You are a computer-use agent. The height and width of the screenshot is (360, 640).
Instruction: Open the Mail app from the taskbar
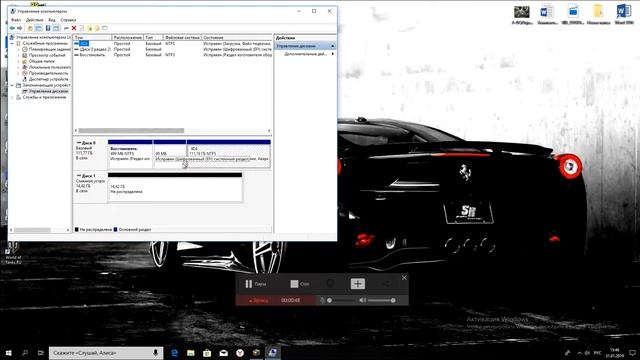[x=224, y=353]
